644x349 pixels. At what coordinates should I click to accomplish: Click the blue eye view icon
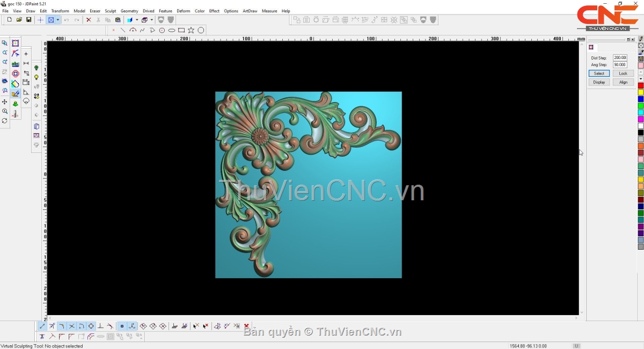coord(5,82)
